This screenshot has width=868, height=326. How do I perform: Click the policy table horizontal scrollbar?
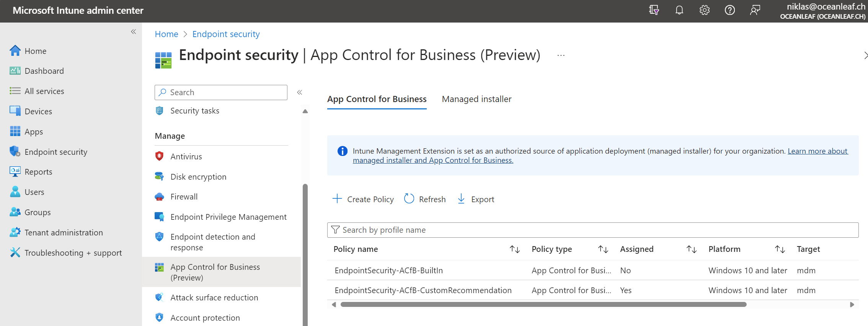(x=543, y=305)
